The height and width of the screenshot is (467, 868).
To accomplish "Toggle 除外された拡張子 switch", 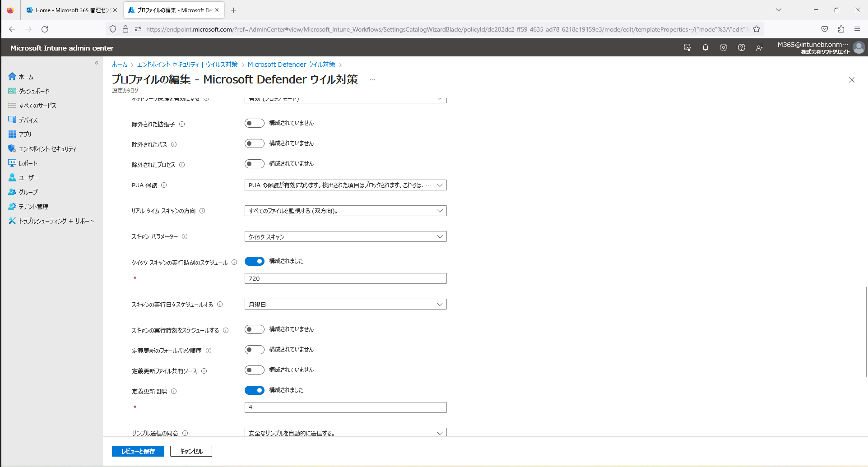I will point(255,123).
